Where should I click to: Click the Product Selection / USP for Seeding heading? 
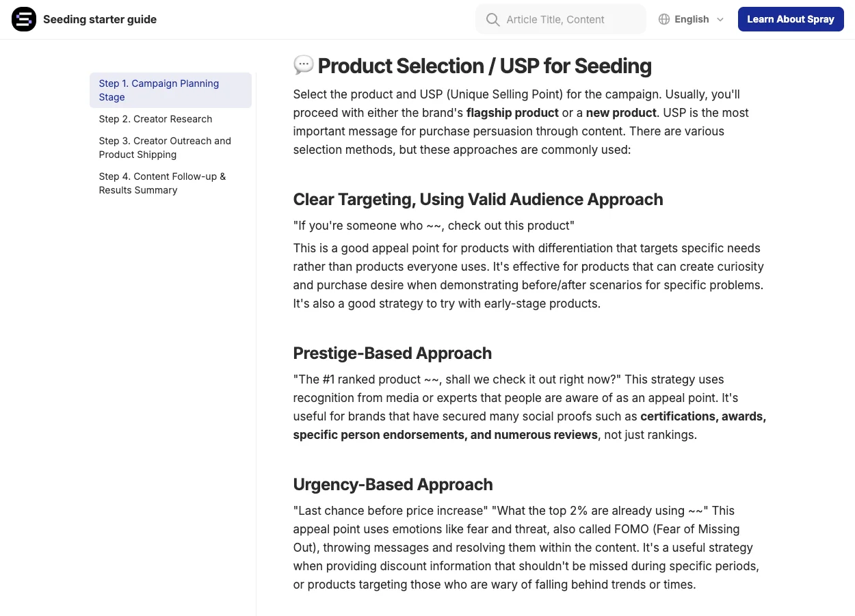coord(486,66)
